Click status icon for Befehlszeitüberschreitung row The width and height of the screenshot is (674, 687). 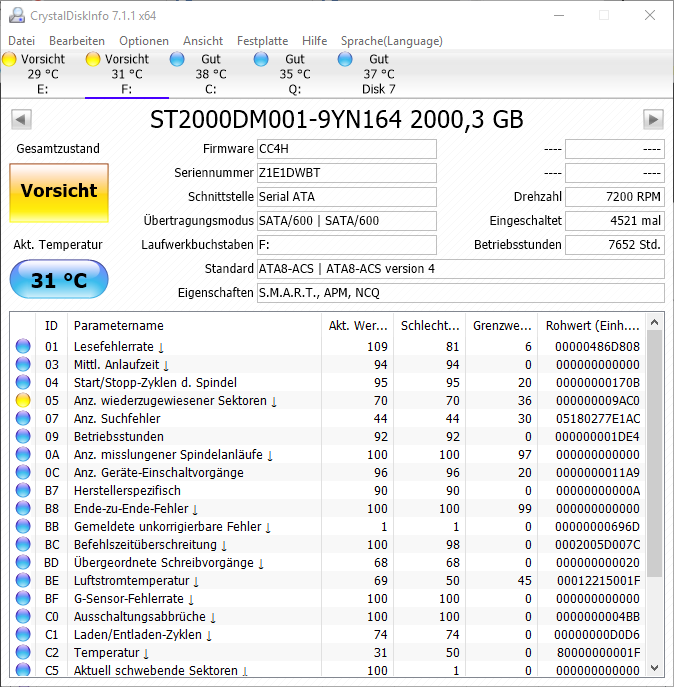(23, 544)
